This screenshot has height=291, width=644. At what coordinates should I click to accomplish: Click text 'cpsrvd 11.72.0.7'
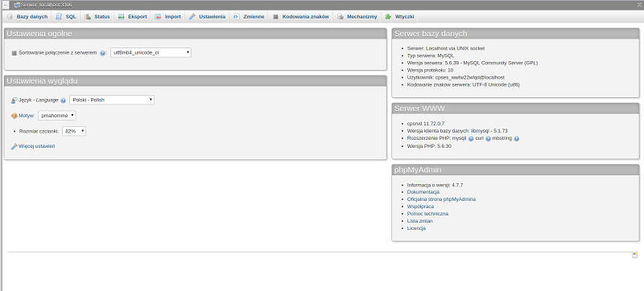pyautogui.click(x=426, y=123)
